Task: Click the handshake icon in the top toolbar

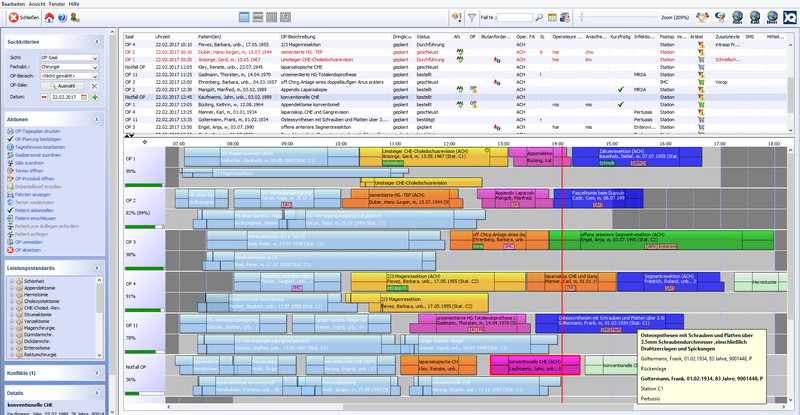Action: click(703, 17)
